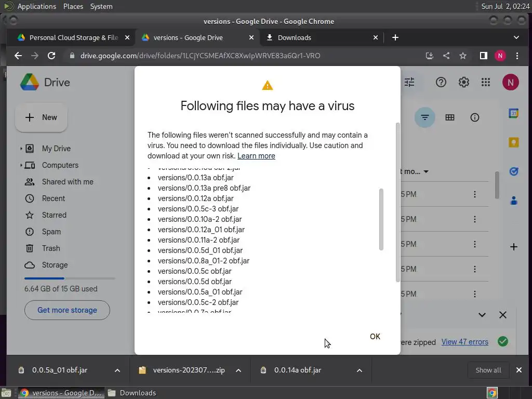Open a new browser tab
This screenshot has width=532, height=399.
[395, 37]
